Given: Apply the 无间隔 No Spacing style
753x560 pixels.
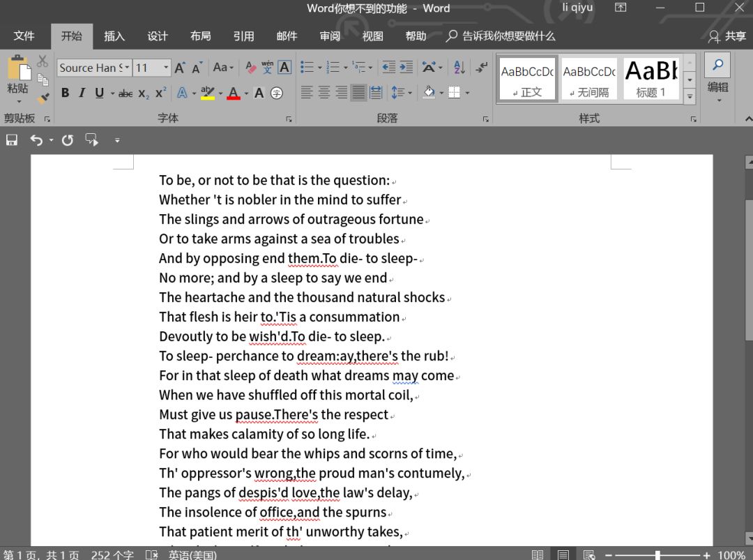Looking at the screenshot, I should (x=589, y=78).
